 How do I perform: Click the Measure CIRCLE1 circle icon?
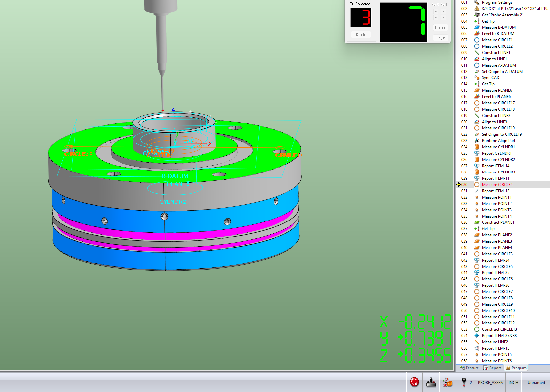(x=477, y=40)
